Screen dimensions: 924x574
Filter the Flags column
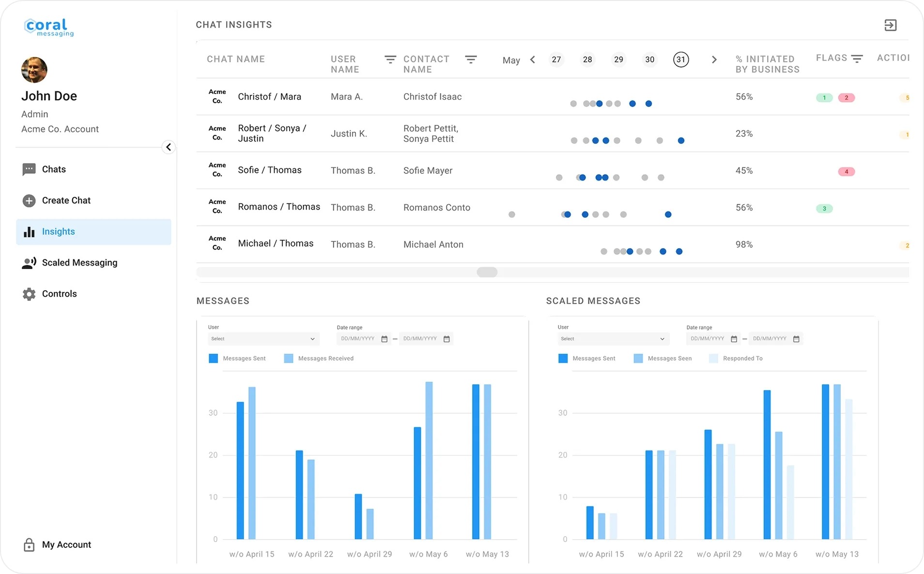click(857, 59)
